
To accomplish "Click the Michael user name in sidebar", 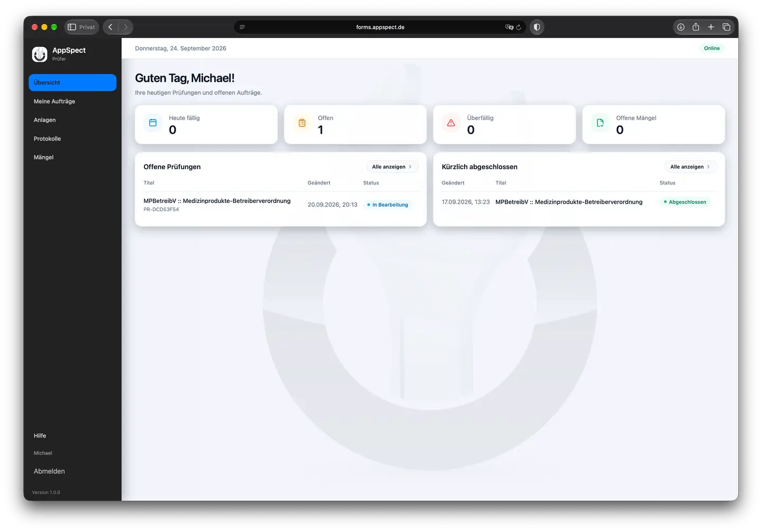I will click(x=43, y=453).
